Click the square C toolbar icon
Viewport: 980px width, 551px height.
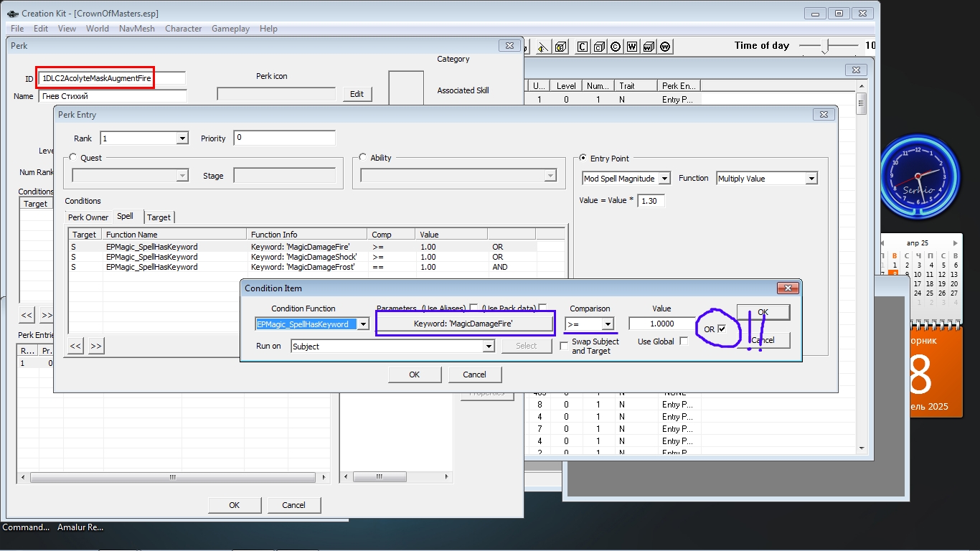point(582,47)
